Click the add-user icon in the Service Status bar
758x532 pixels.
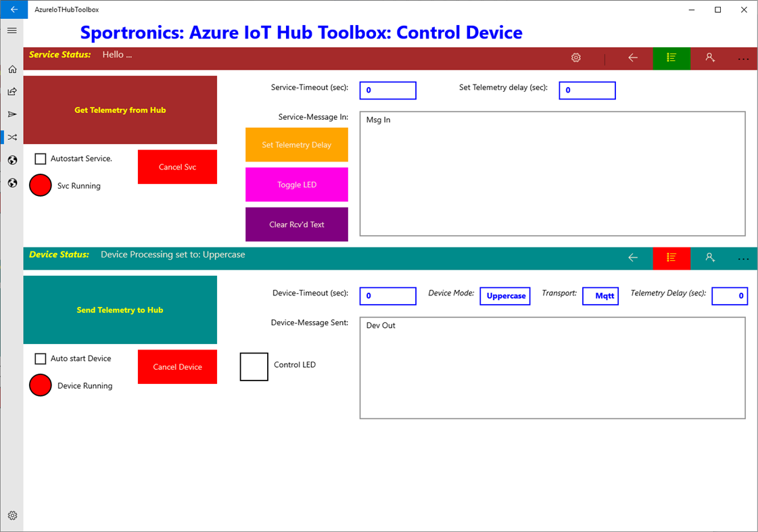[710, 57]
